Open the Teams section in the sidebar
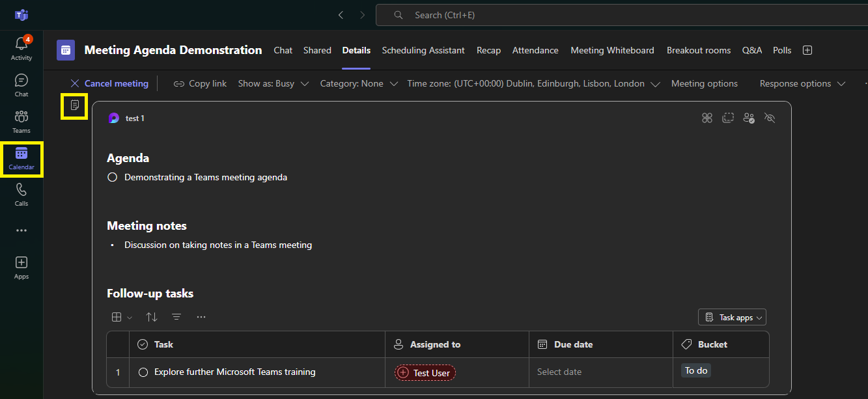This screenshot has height=399, width=868. [21, 121]
